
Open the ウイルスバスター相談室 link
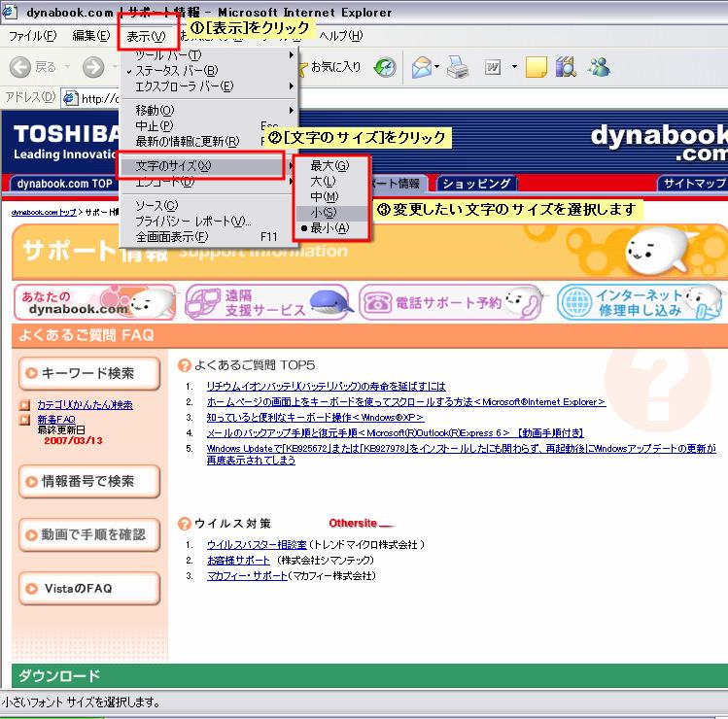pyautogui.click(x=257, y=544)
